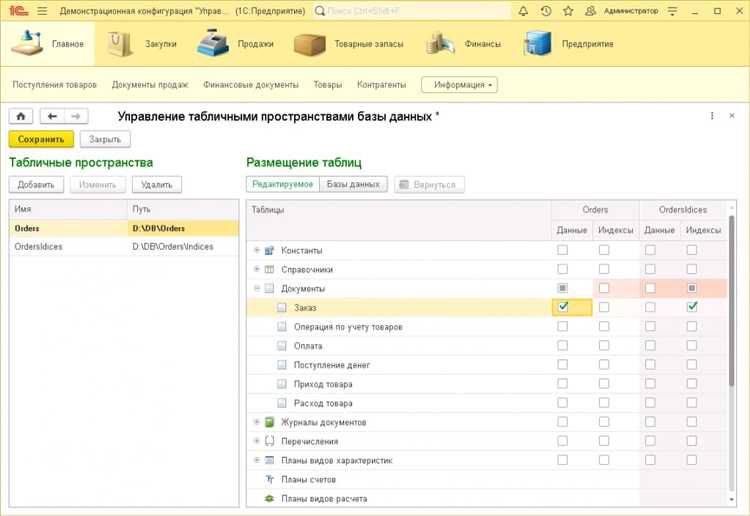Click the Вернуться button
This screenshot has height=516, width=750.
click(429, 185)
